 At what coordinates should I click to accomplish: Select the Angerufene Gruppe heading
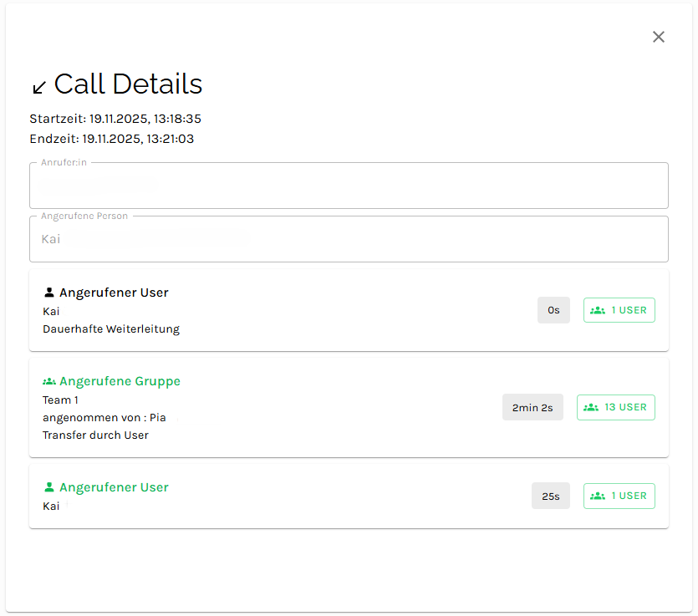pyautogui.click(x=120, y=381)
